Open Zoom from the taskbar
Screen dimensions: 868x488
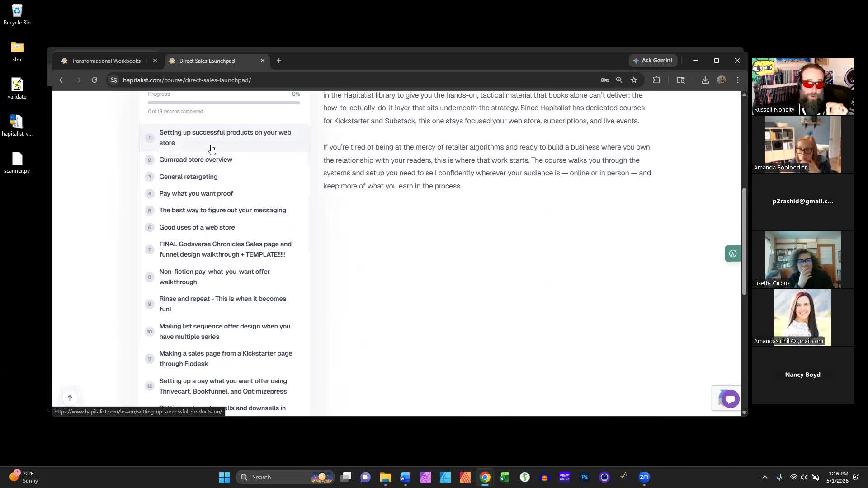(644, 477)
